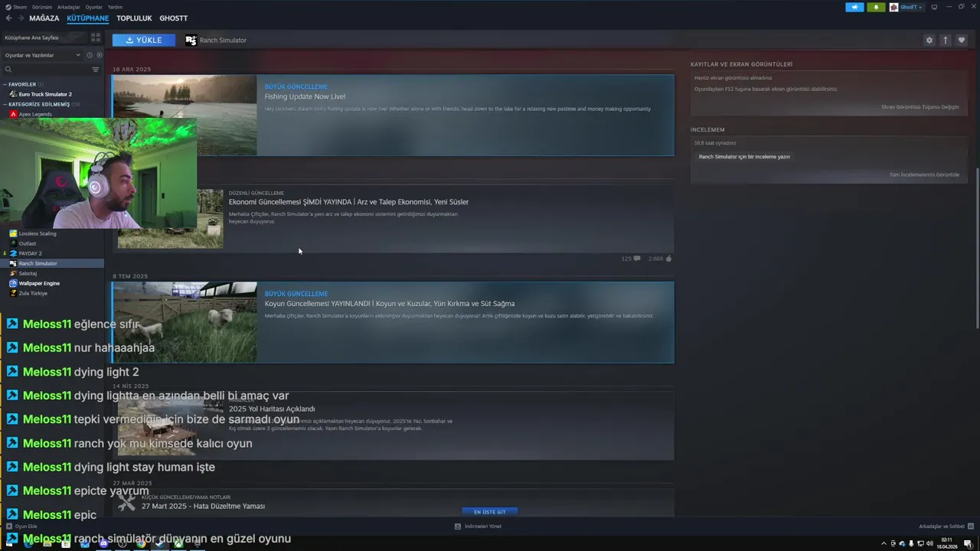The height and width of the screenshot is (551, 980).
Task: Click the forward navigation arrow
Action: [x=20, y=18]
